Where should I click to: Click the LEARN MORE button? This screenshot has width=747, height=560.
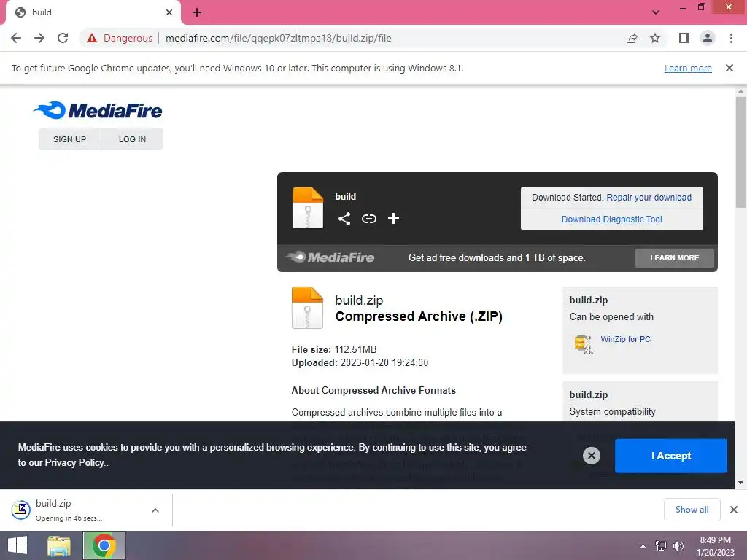coord(675,257)
